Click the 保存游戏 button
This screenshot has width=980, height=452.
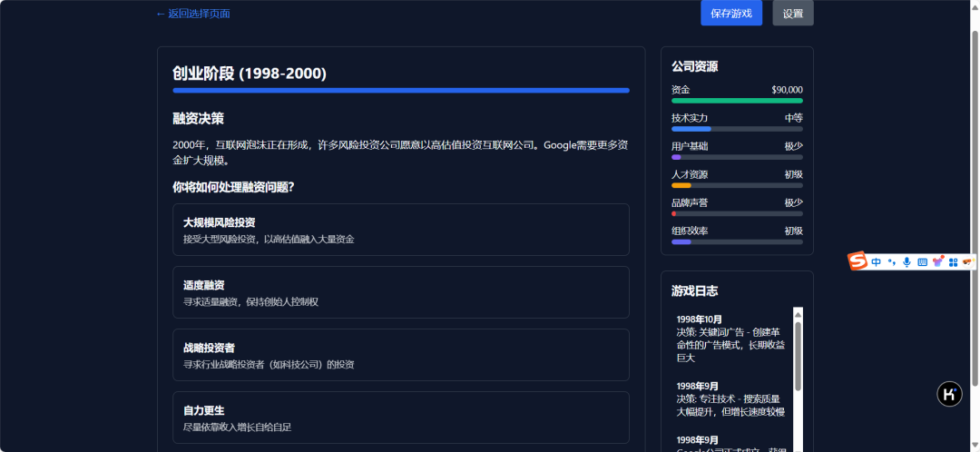731,13
